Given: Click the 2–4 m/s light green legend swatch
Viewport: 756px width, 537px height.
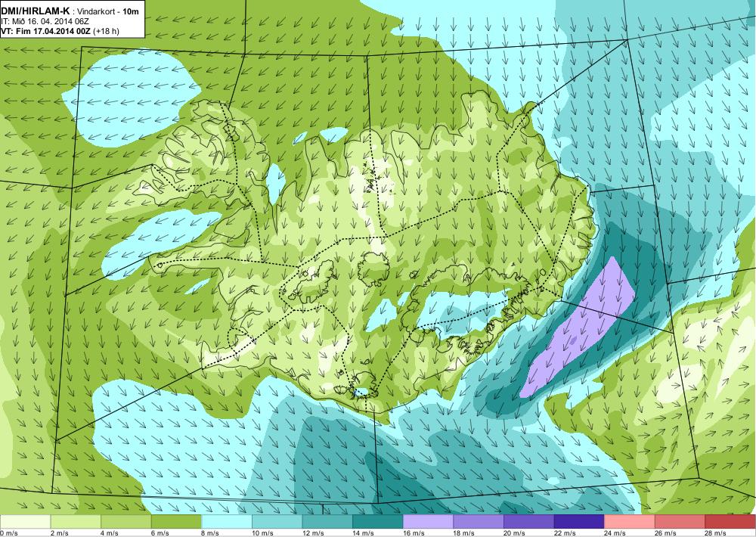Looking at the screenshot, I should (75, 522).
